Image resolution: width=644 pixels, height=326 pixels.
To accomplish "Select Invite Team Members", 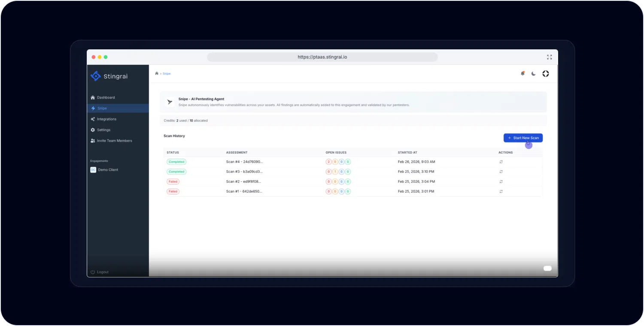I will coord(114,141).
